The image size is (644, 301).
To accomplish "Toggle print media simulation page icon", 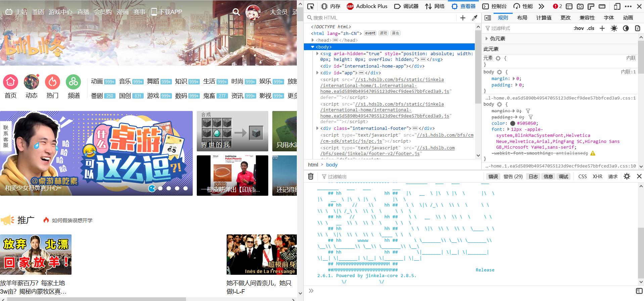I will coord(638,28).
